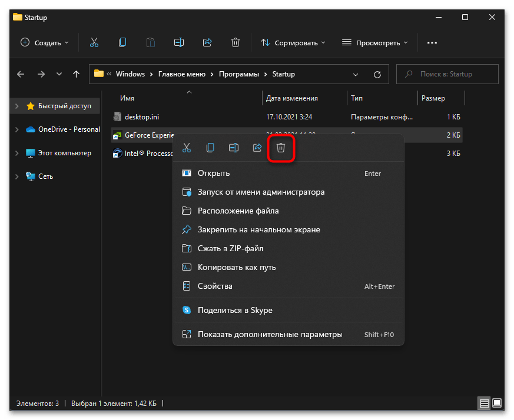Navigate up one folder level arrow

(76, 74)
